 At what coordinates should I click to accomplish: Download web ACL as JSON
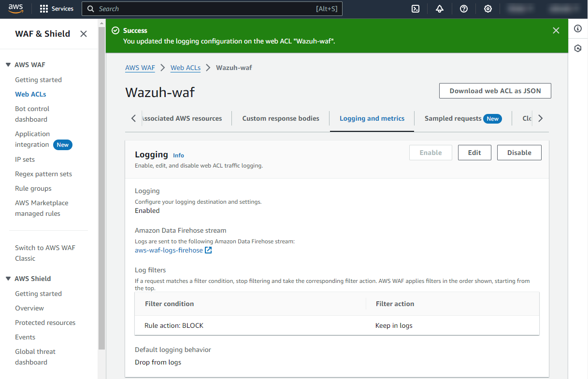pyautogui.click(x=495, y=91)
